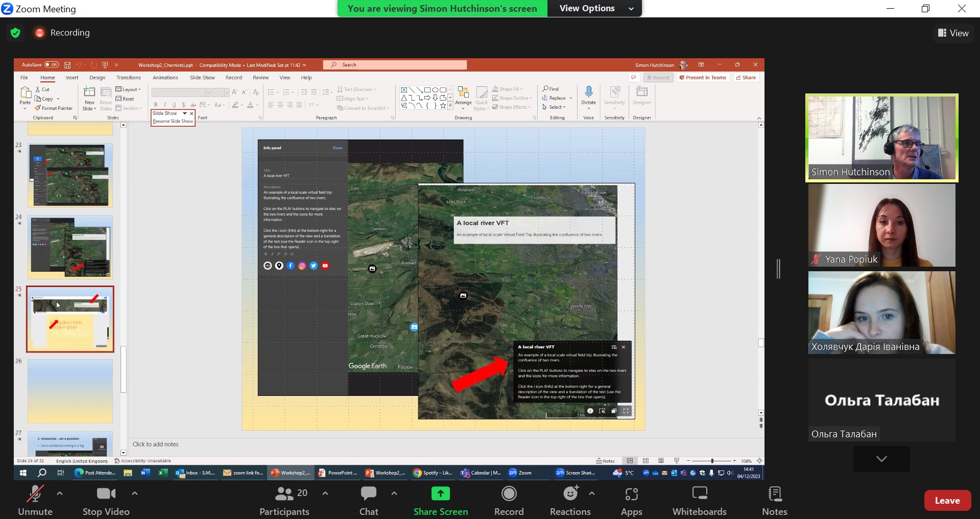Image resolution: width=980 pixels, height=519 pixels.
Task: Expand Participants options caret
Action: 325,493
